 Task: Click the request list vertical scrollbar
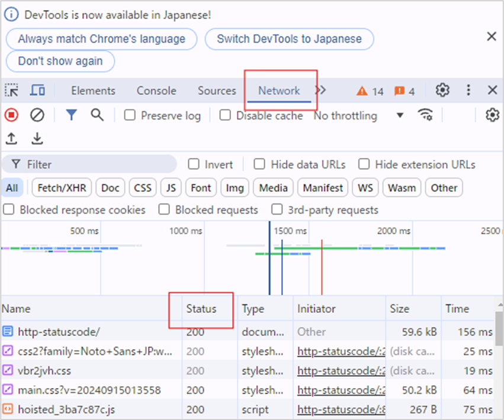click(x=499, y=328)
